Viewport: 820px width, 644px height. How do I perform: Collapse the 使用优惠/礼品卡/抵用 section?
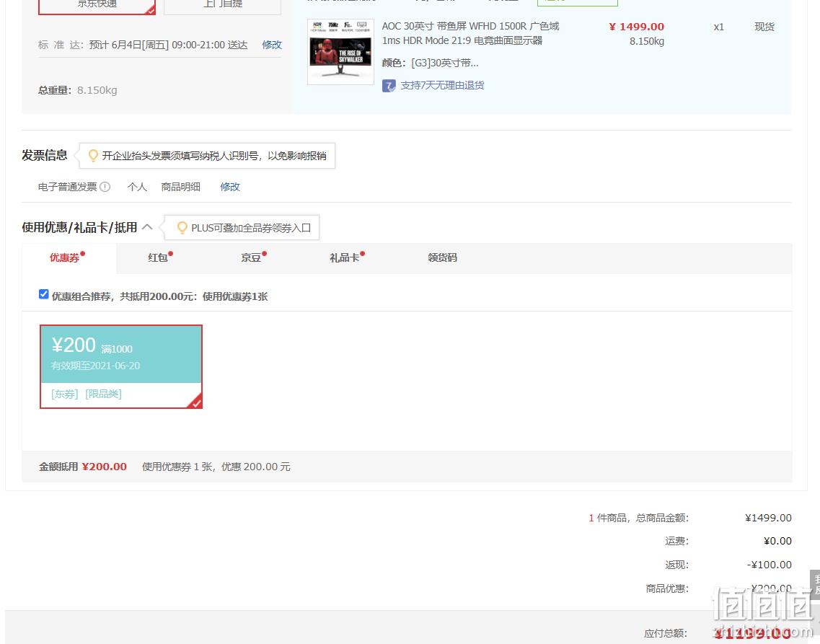tap(147, 227)
